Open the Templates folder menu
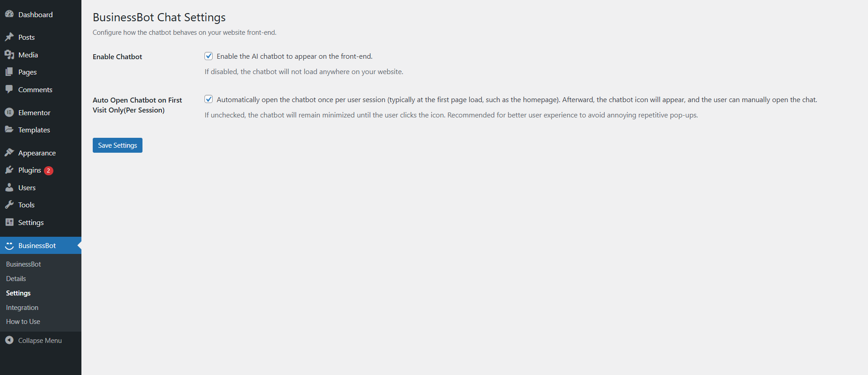 click(34, 130)
